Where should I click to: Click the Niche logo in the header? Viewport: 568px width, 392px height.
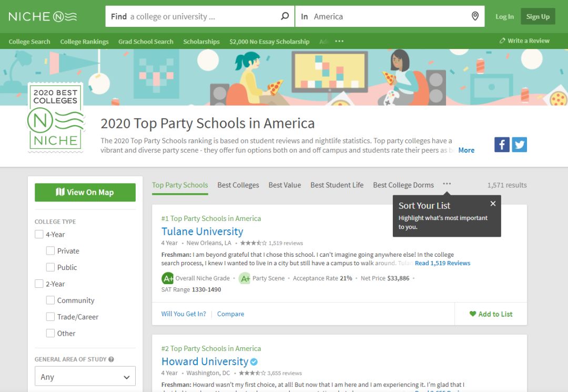click(43, 17)
